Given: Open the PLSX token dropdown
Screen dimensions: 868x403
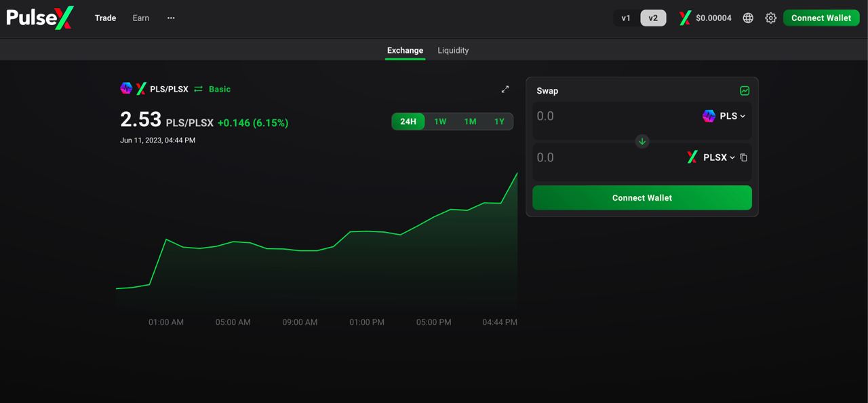Looking at the screenshot, I should coord(711,157).
